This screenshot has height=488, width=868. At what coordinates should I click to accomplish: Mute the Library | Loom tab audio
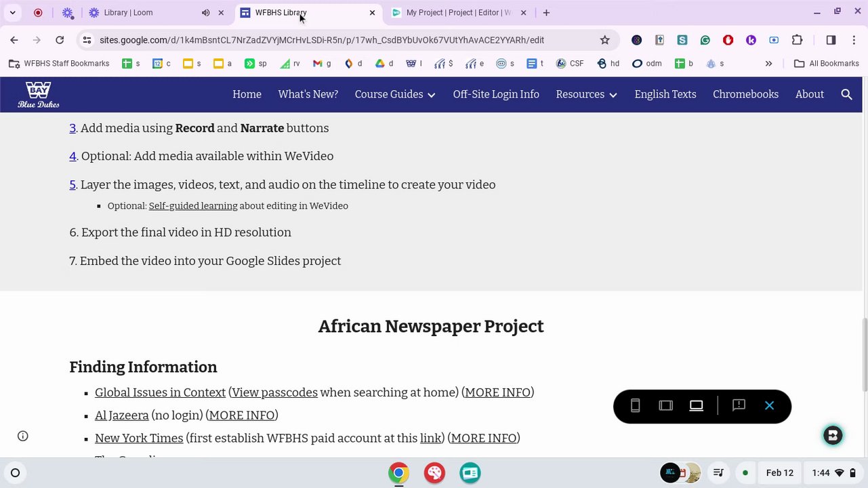pos(205,13)
